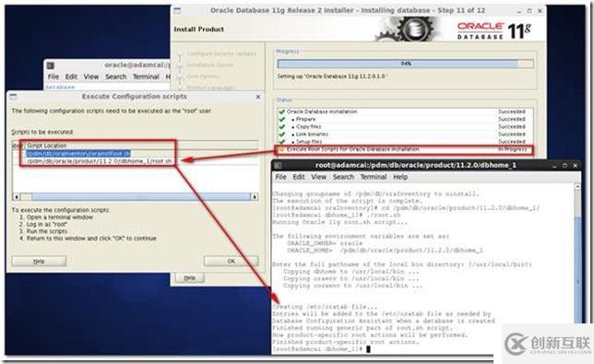Open Terminal menu in oracle@adamcai terminal
The image size is (594, 364).
click(x=146, y=76)
